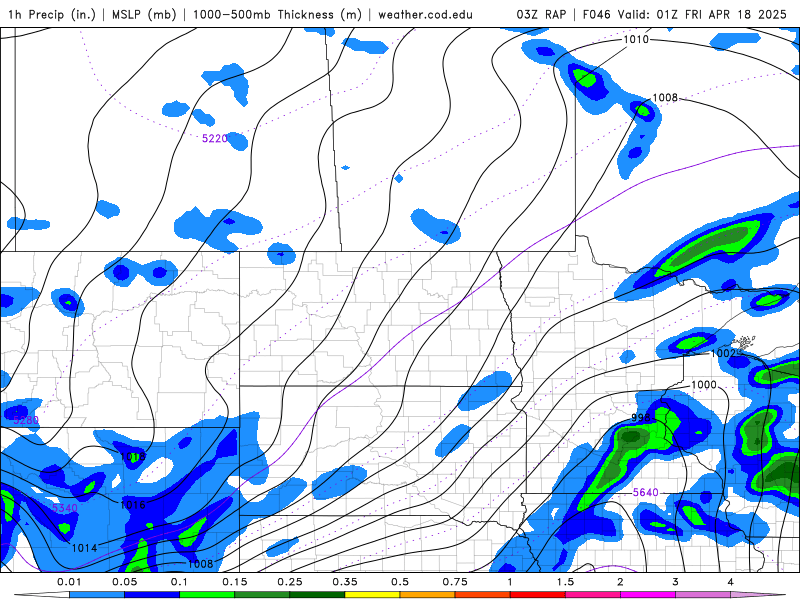Pick the orange 0.5–0.75 legend swatch
Screen dimensions: 800x600
click(x=428, y=595)
